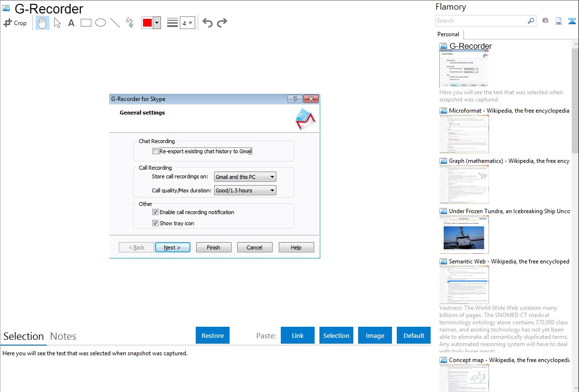This screenshot has width=579, height=392.
Task: Select the freehand scribble tool
Action: (130, 23)
